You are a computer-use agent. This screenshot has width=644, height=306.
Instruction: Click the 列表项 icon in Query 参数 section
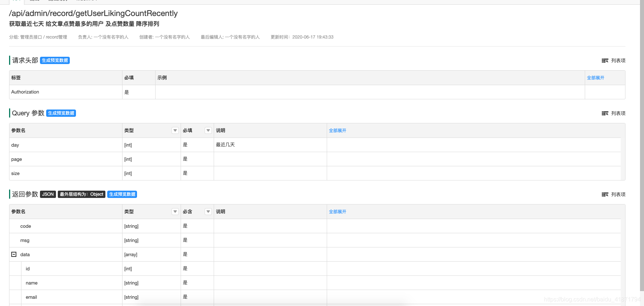605,114
